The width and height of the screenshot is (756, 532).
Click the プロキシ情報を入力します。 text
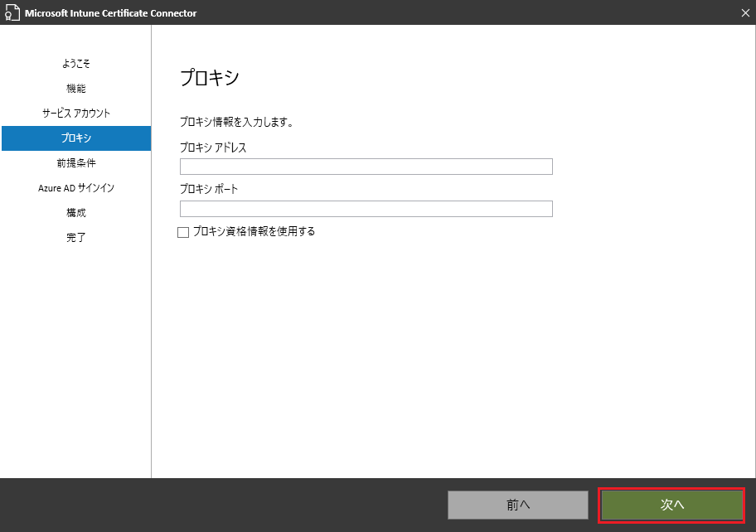point(237,122)
